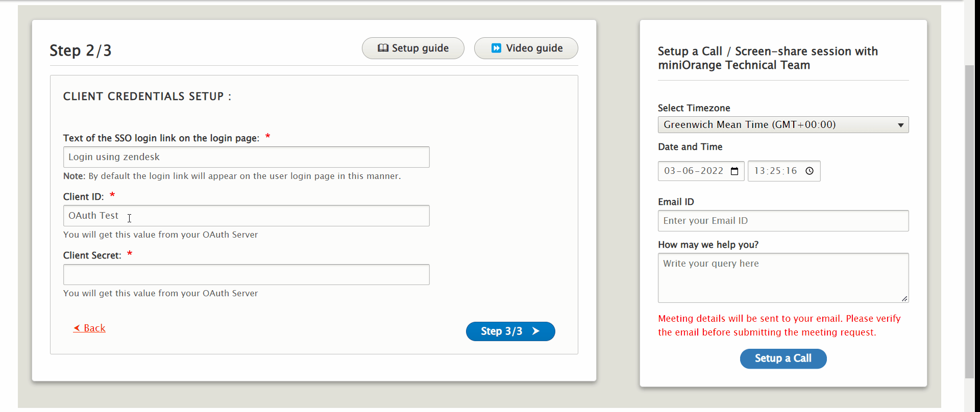This screenshot has width=980, height=412.
Task: Click the date field showing 03-06-2022
Action: (x=701, y=171)
